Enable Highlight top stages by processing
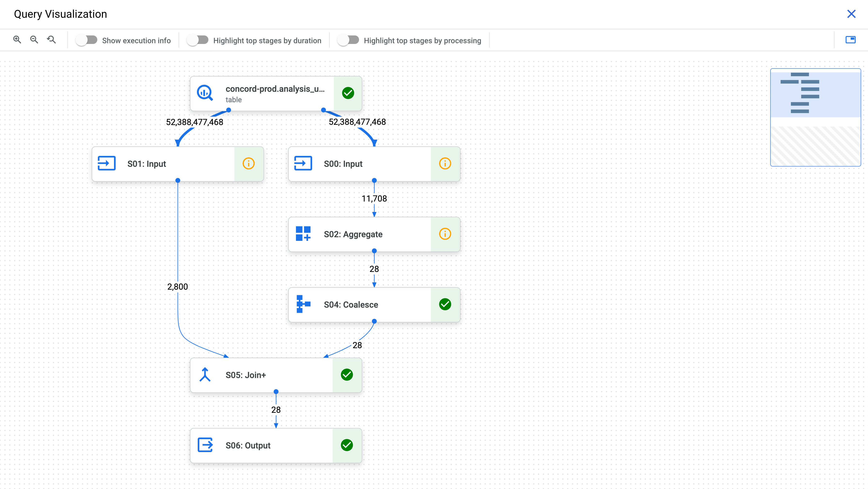The width and height of the screenshot is (868, 489). click(x=348, y=40)
